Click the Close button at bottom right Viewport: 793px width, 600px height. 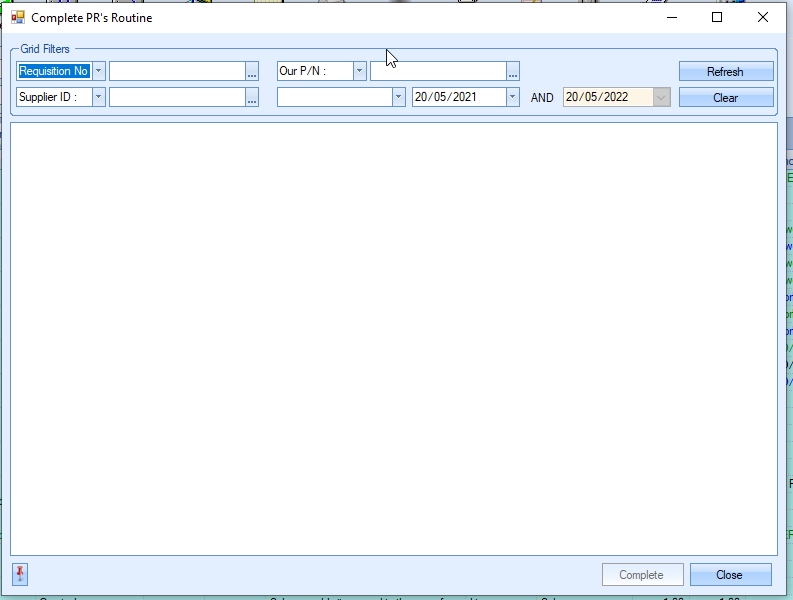(730, 575)
